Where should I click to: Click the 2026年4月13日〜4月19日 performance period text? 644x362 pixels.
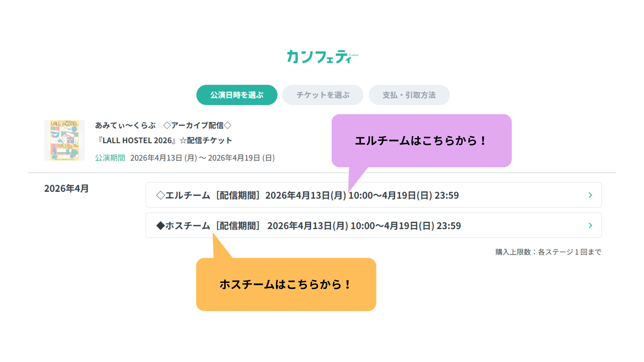pos(202,158)
